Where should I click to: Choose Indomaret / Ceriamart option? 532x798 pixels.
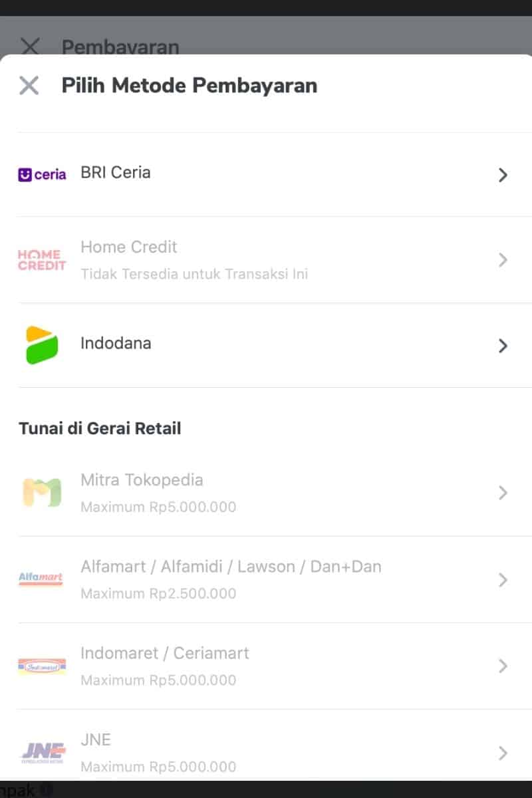[165, 654]
